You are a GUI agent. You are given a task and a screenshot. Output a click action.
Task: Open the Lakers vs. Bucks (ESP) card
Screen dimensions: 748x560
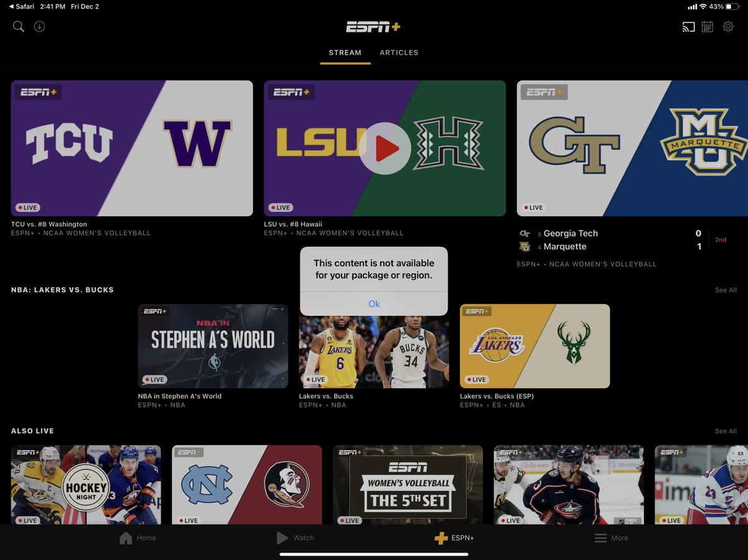(x=535, y=346)
